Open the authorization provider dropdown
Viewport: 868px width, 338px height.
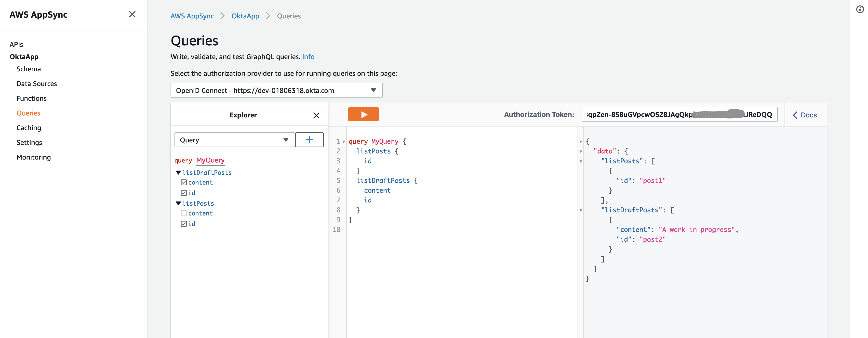tap(276, 90)
